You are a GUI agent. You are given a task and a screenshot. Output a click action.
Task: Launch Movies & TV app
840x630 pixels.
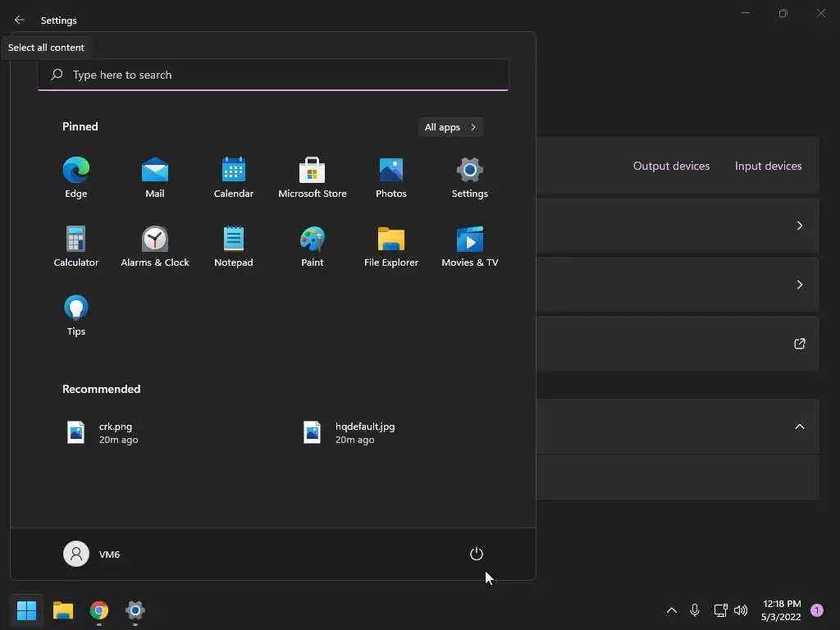pyautogui.click(x=470, y=247)
